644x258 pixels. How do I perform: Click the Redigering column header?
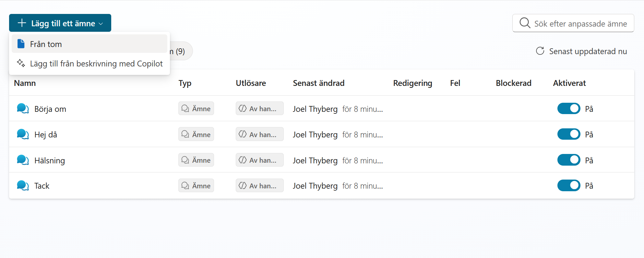coord(413,83)
